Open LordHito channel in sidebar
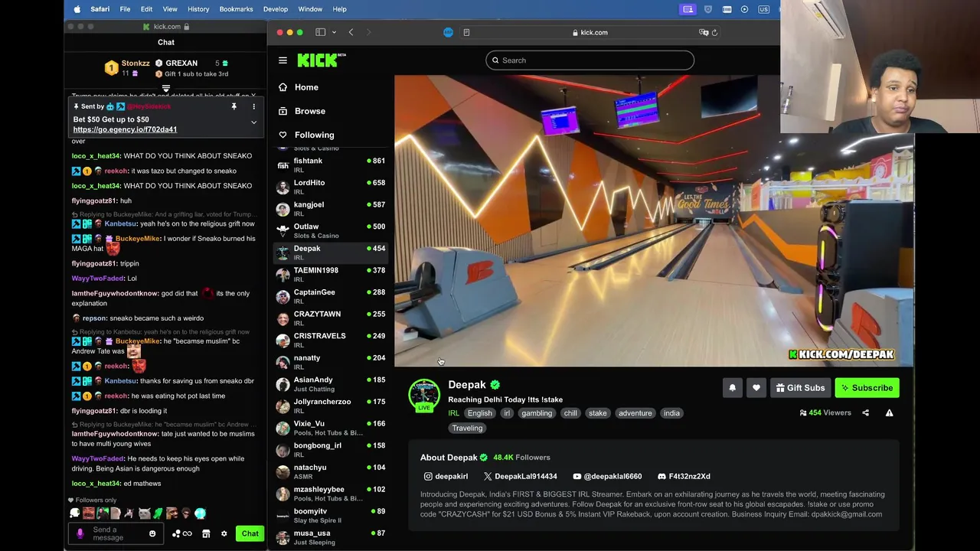Screen dimensions: 980x551 click(331, 187)
